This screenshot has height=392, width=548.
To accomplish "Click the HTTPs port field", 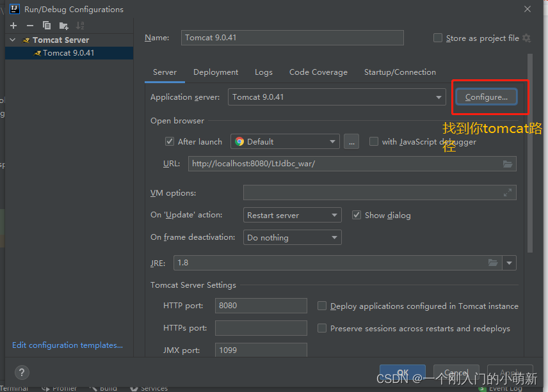I will click(x=261, y=328).
